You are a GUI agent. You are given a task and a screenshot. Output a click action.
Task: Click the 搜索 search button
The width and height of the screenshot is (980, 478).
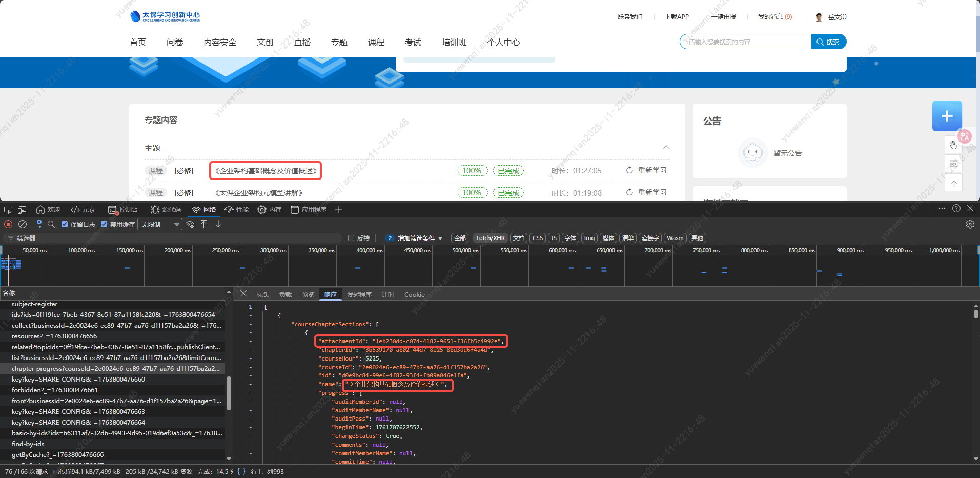(x=828, y=42)
